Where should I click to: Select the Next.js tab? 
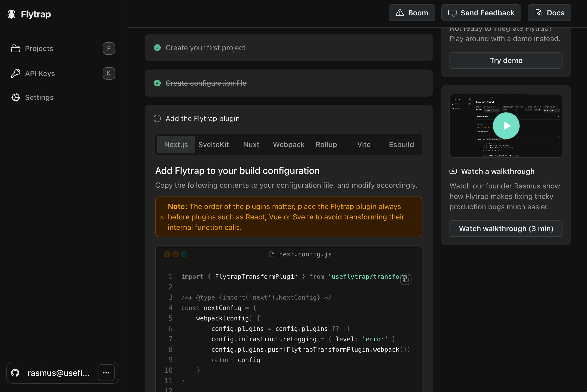click(x=176, y=144)
